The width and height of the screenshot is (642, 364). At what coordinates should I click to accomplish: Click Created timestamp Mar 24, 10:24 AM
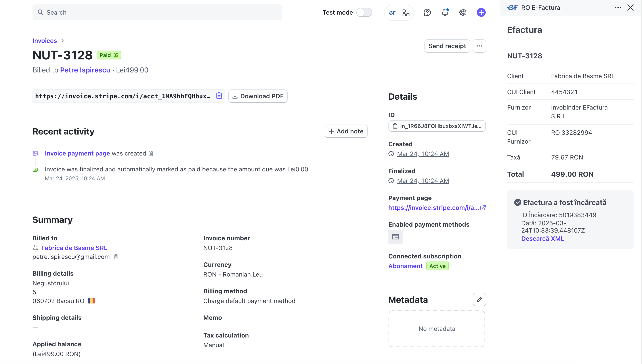[423, 154]
